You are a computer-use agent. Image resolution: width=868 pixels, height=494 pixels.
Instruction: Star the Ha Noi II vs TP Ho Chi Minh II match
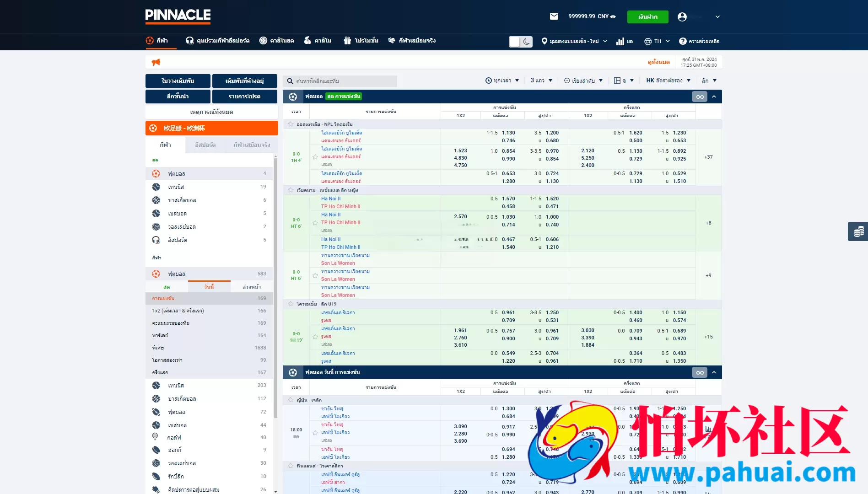(315, 223)
